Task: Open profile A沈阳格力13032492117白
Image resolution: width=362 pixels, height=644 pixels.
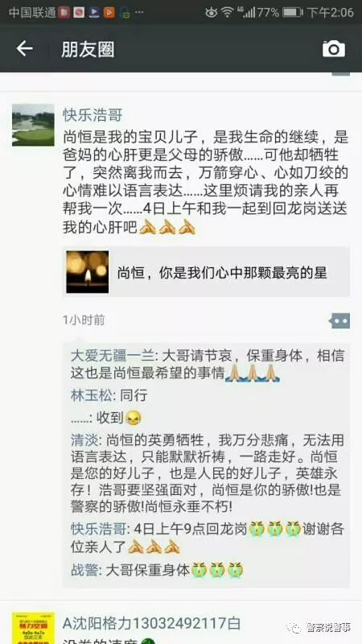Action: click(151, 624)
